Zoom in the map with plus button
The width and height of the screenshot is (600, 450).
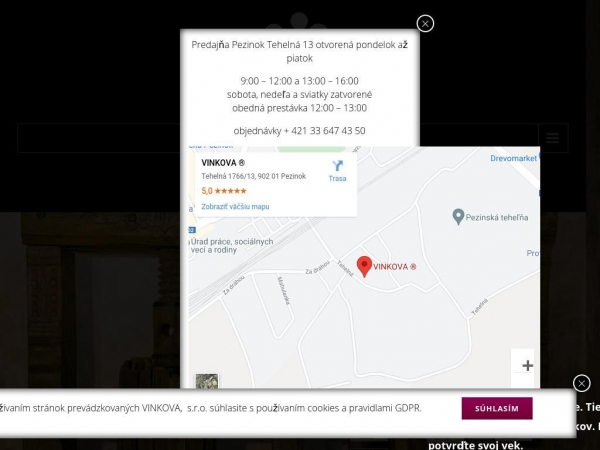(x=527, y=365)
